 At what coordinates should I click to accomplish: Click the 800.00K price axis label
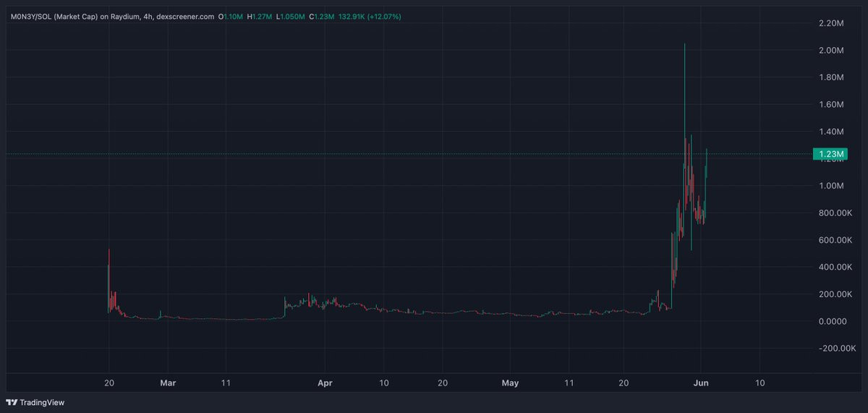[x=834, y=213]
